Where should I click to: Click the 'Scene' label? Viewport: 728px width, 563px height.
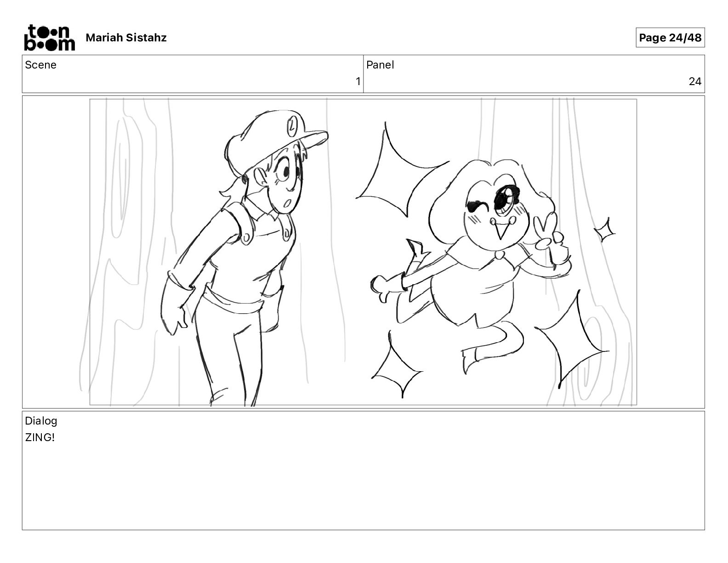[x=40, y=65]
